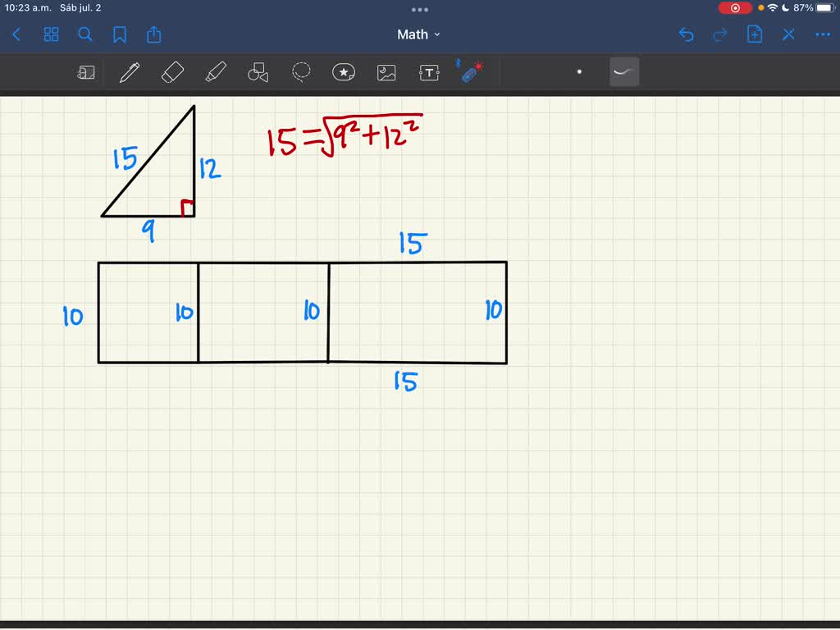
Task: Toggle the zoom window tool
Action: (x=86, y=72)
